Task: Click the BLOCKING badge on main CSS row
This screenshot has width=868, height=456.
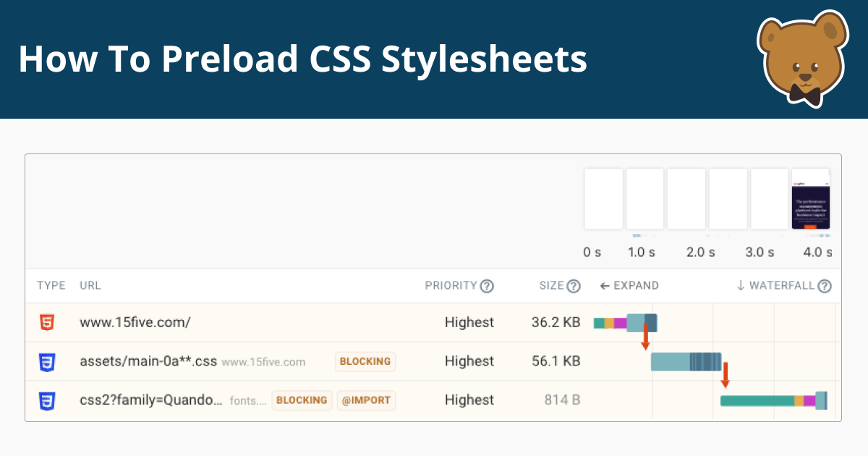Action: coord(365,361)
